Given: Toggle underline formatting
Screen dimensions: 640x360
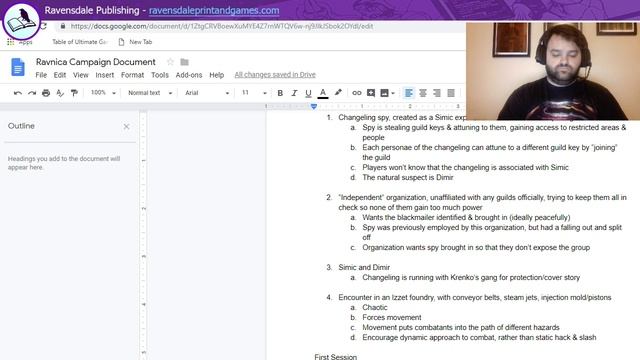Looking at the screenshot, I should click(x=308, y=93).
